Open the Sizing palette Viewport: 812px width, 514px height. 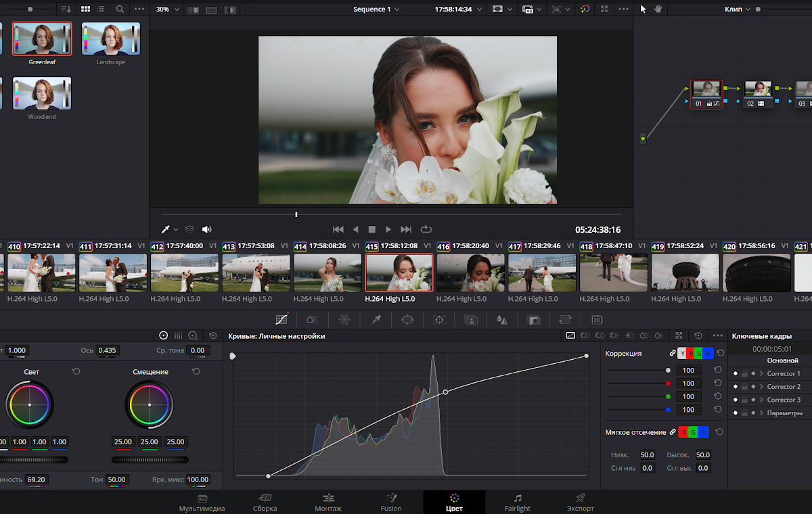pos(565,319)
